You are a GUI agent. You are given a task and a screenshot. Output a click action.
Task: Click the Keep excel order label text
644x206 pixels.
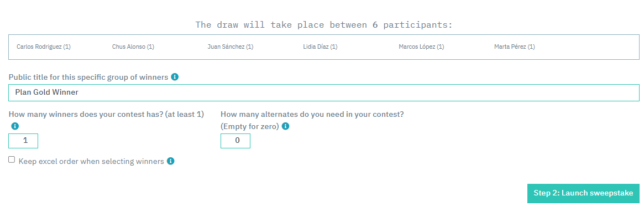91,161
